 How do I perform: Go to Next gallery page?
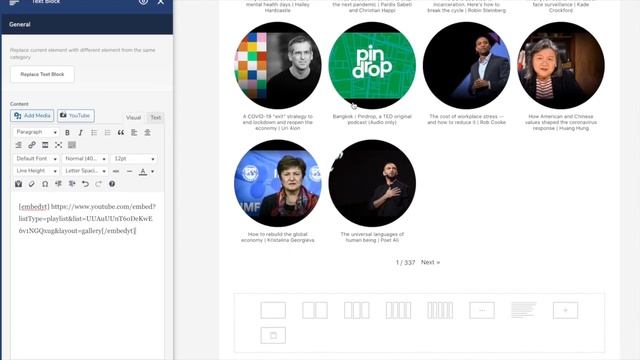point(430,262)
